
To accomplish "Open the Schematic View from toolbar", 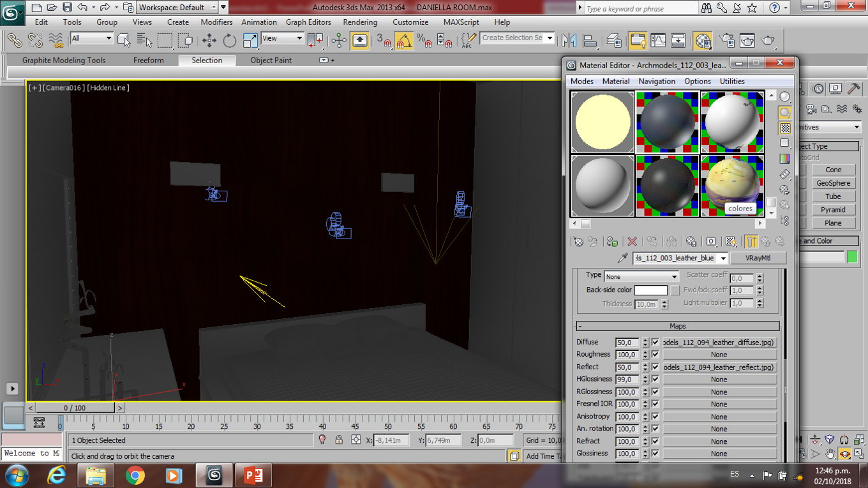I will click(x=678, y=40).
